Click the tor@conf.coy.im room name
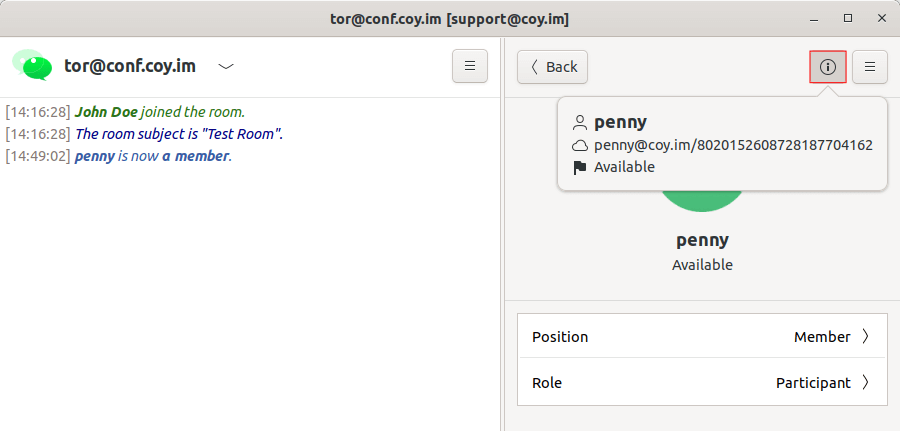Screen dimensions: 900x431 click(131, 67)
